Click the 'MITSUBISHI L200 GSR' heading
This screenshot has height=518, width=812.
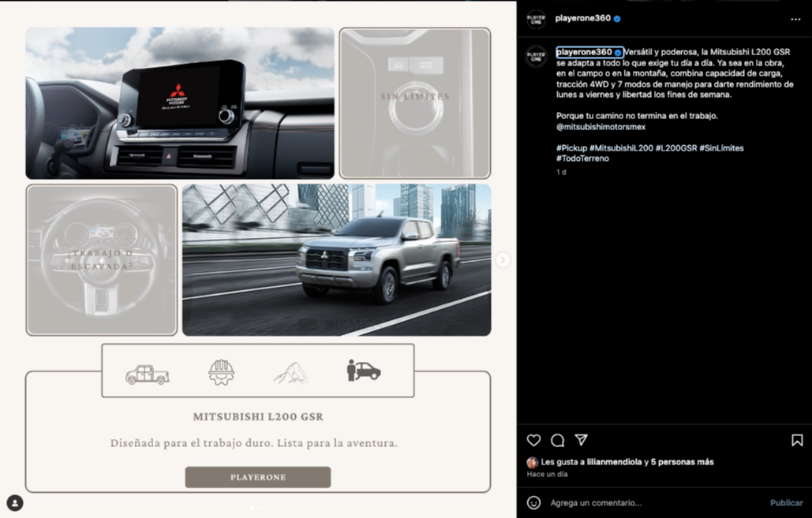pyautogui.click(x=258, y=417)
